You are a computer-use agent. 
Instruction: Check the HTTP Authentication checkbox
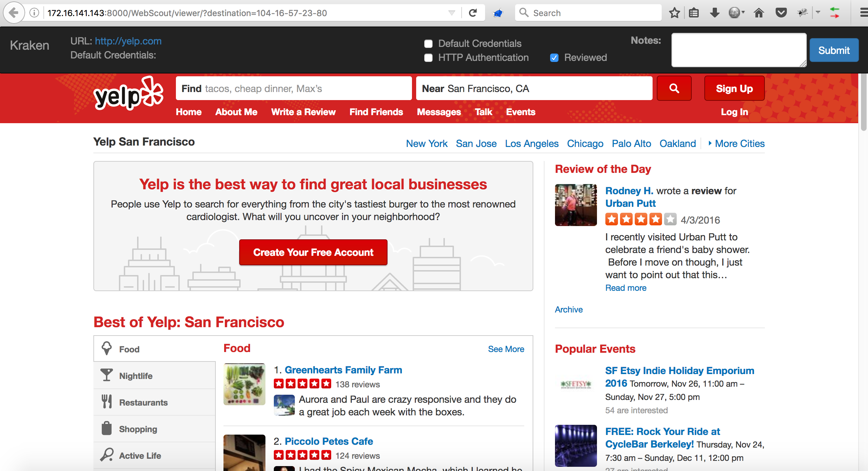[428, 58]
